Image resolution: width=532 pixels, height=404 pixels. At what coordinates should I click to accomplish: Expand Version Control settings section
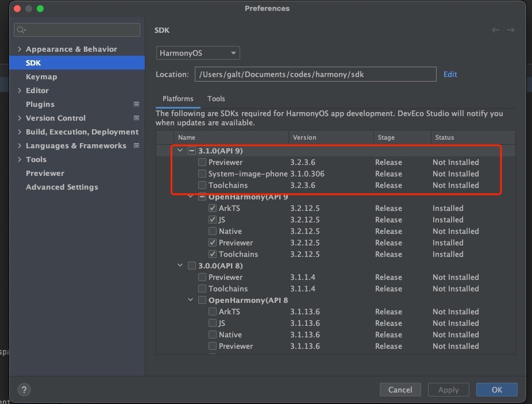pos(20,118)
